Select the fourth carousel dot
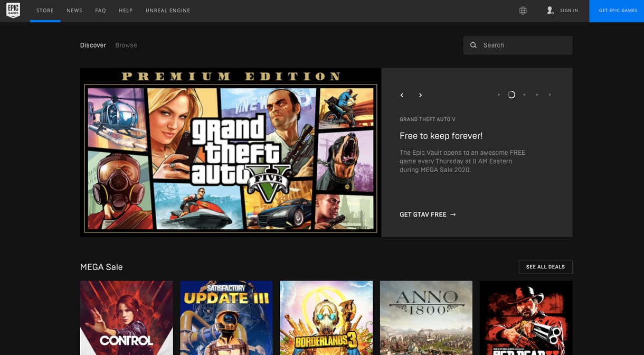 (537, 95)
